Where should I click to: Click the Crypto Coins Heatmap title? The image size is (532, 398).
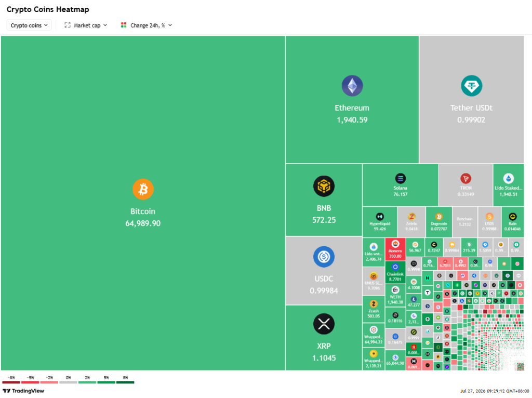click(48, 9)
